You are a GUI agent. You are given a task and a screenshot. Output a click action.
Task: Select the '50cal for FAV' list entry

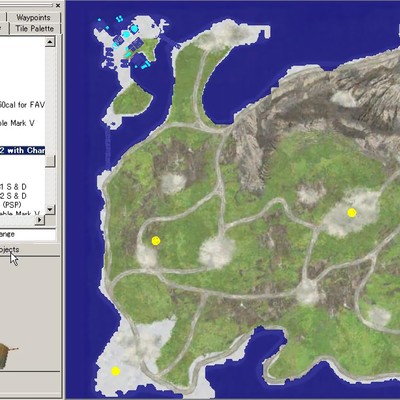(22, 105)
